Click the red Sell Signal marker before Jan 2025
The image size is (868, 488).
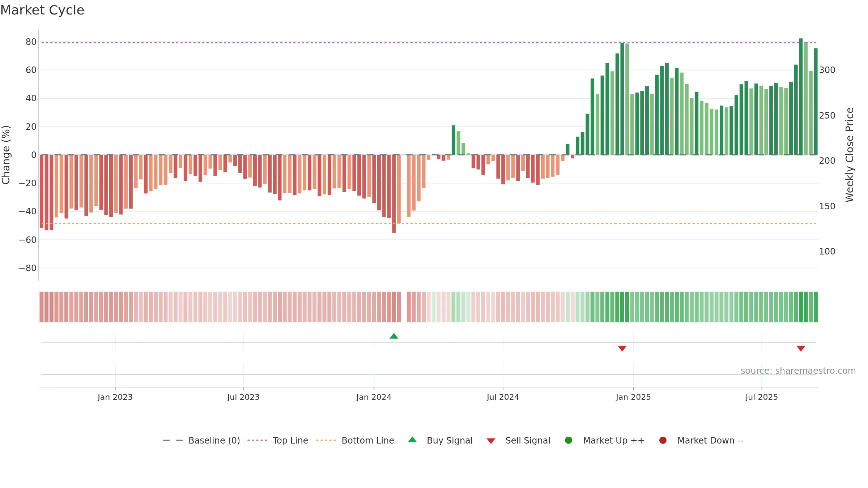coord(622,348)
